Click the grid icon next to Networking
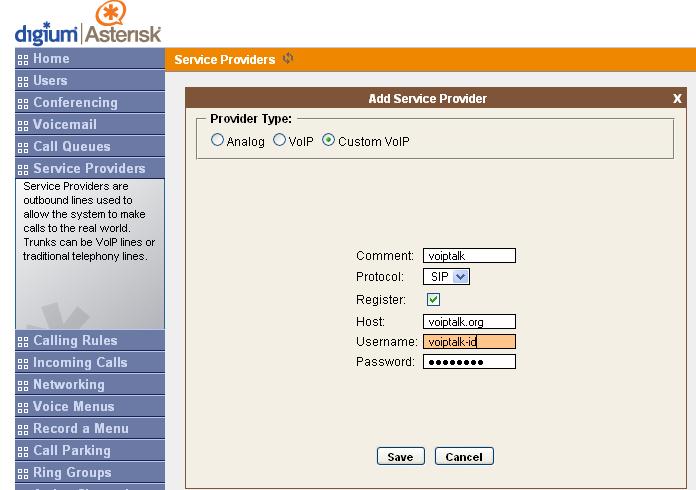This screenshot has width=696, height=490. 23,386
